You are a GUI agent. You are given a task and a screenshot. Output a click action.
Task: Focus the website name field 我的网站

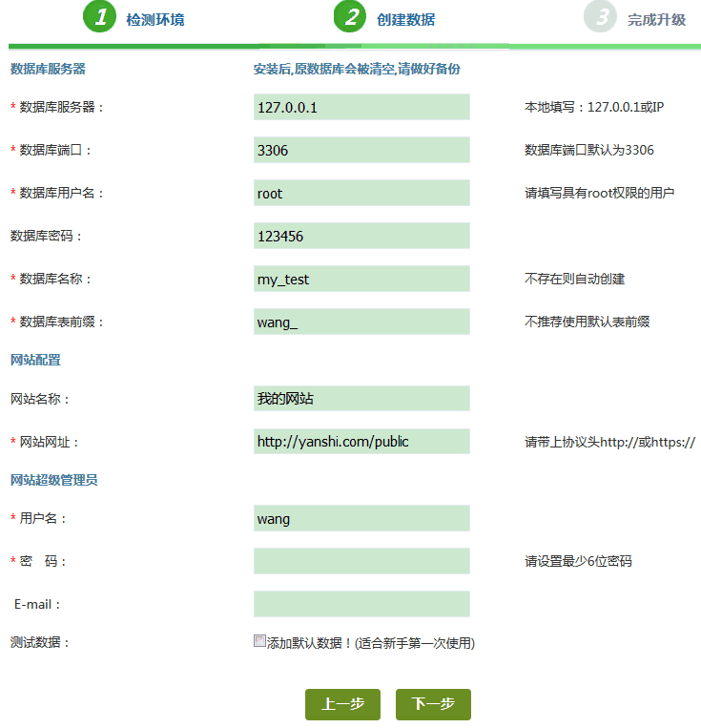coord(361,399)
